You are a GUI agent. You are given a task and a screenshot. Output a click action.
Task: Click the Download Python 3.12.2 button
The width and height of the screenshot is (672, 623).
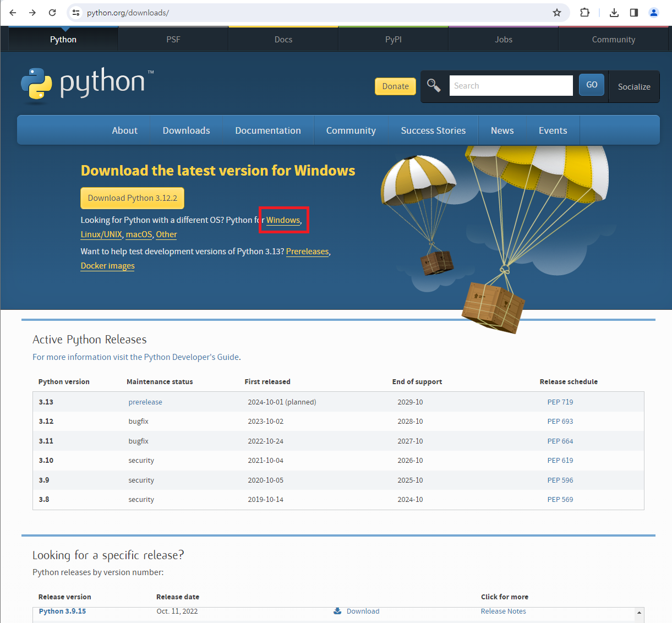click(133, 198)
